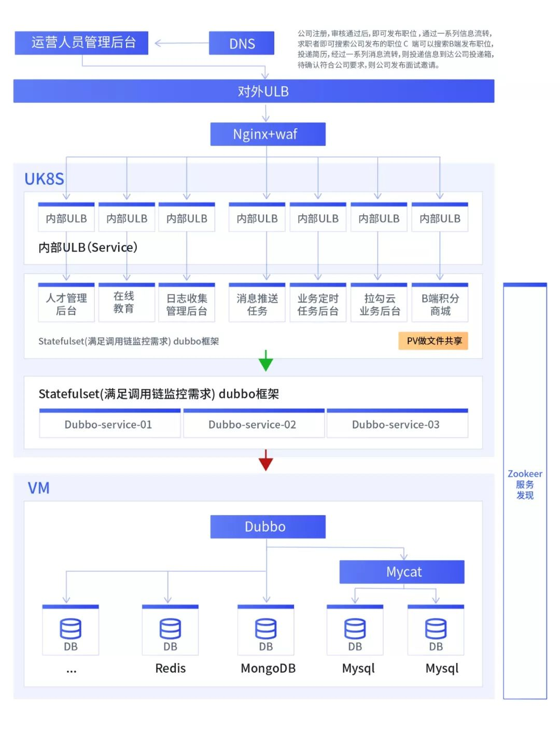The height and width of the screenshot is (733, 560).
Task: Click the small Statefulset caption beside PV做文件共享
Action: 129,341
